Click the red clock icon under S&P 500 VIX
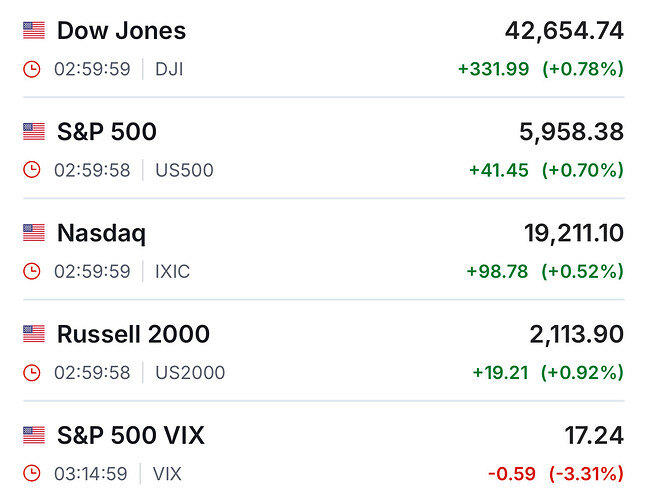The width and height of the screenshot is (649, 500). click(x=32, y=473)
